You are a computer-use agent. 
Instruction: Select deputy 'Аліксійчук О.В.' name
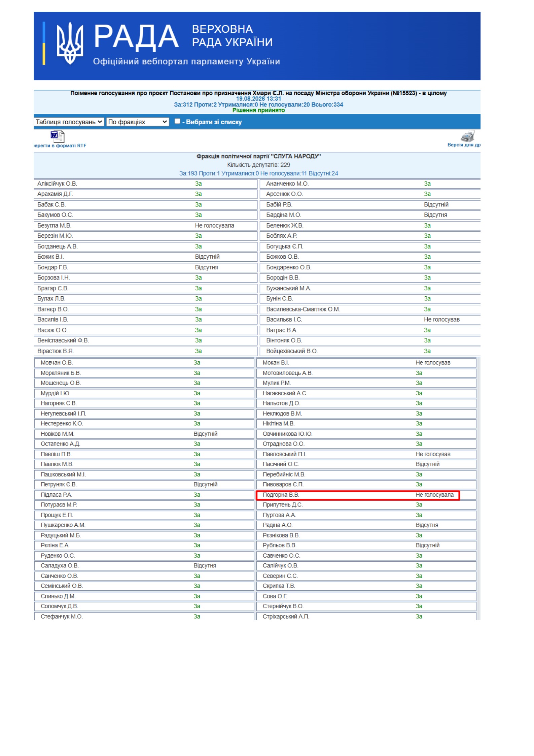coord(57,184)
